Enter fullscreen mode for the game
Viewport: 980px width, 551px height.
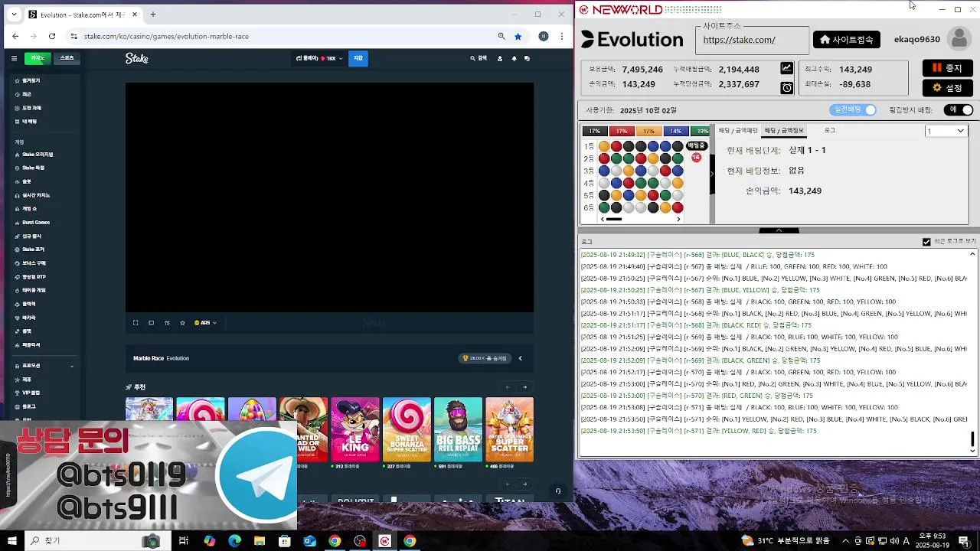click(136, 323)
